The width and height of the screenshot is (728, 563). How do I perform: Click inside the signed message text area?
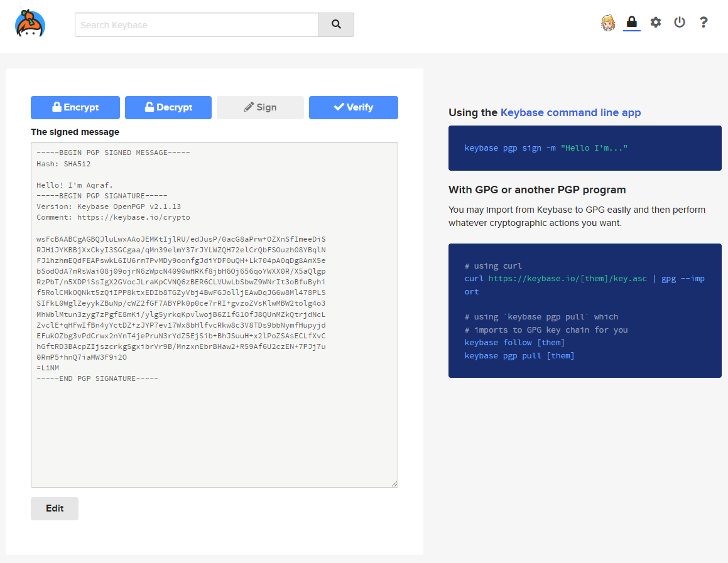[214, 427]
